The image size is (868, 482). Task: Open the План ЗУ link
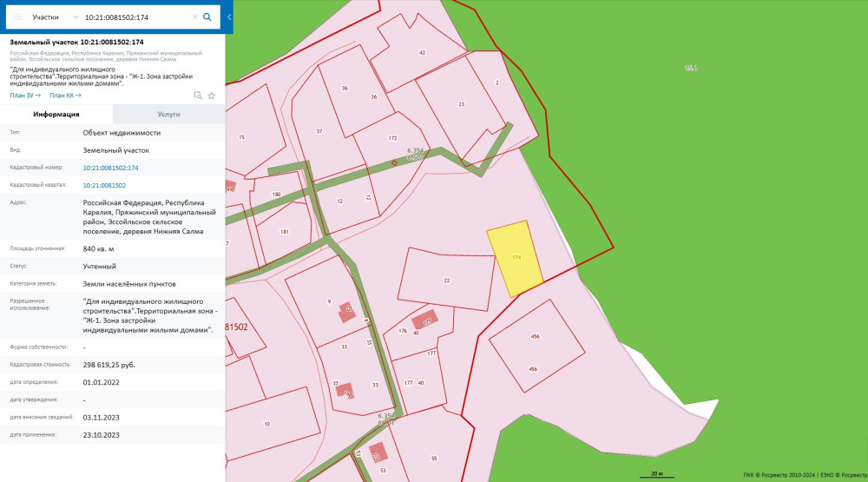coord(25,96)
